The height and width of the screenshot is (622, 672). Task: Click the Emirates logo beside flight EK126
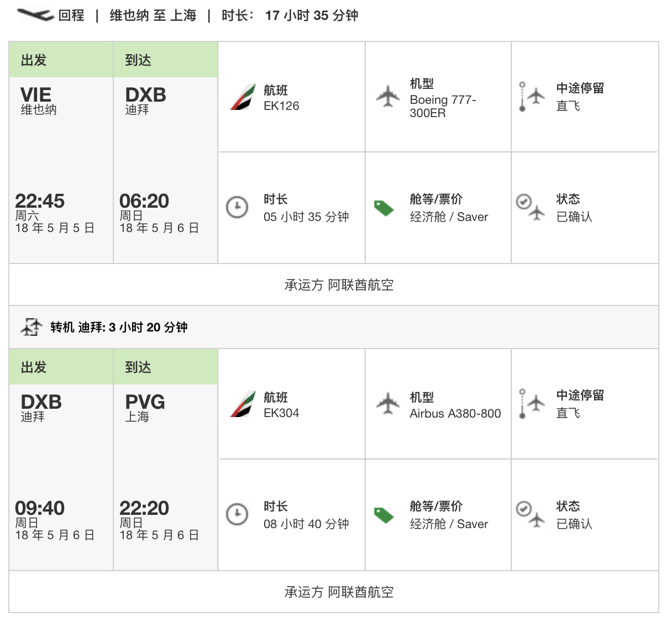pyautogui.click(x=243, y=97)
